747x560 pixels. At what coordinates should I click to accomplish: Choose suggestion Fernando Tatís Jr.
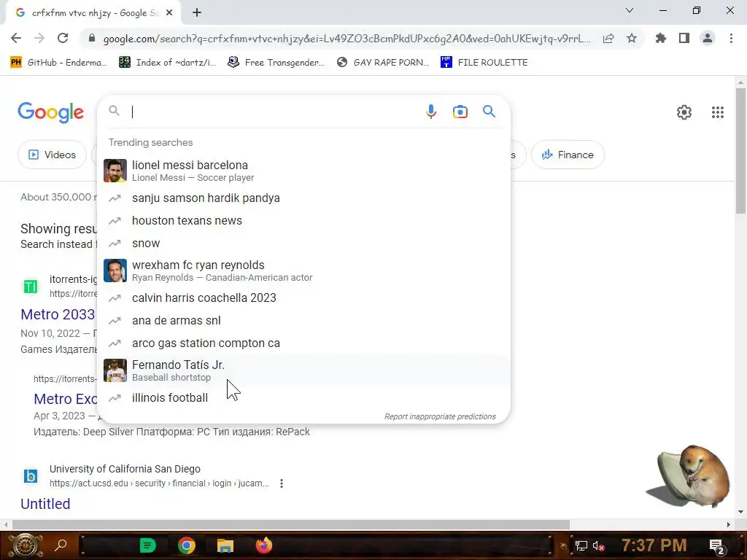pyautogui.click(x=303, y=370)
